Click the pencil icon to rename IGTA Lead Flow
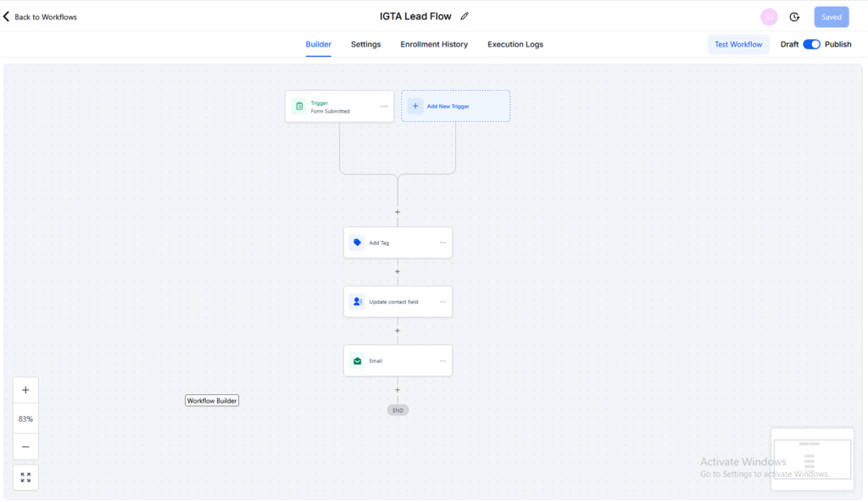 [x=464, y=15]
